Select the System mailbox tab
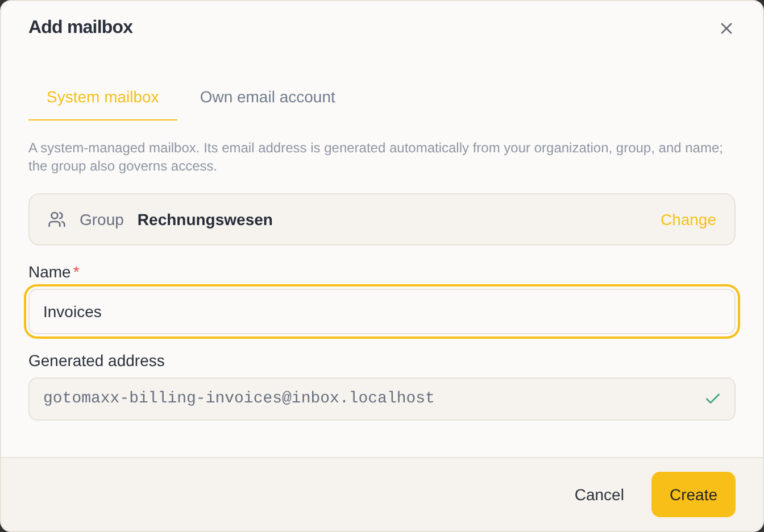Image resolution: width=764 pixels, height=532 pixels. point(103,97)
